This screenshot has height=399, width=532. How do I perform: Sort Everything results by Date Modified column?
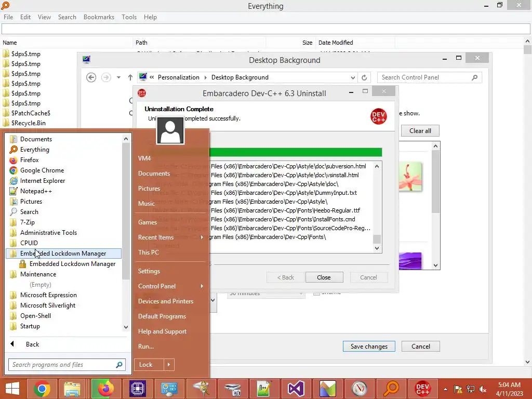(355, 43)
